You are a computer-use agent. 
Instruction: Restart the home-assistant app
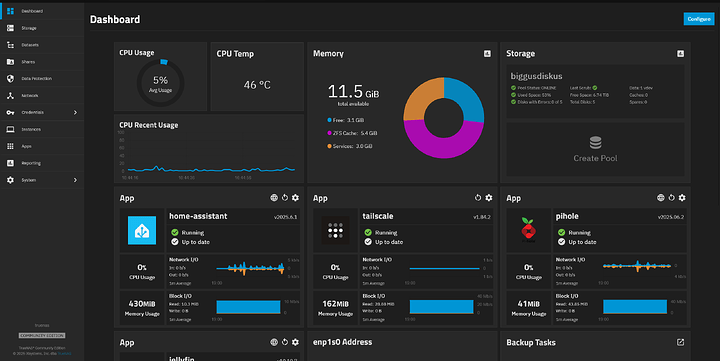point(285,197)
